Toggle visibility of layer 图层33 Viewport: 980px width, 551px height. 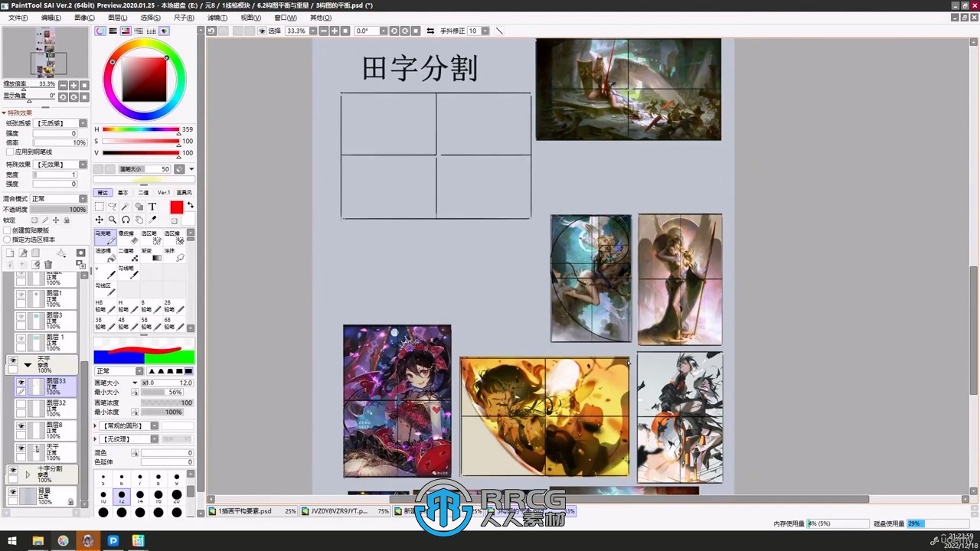[x=21, y=382]
